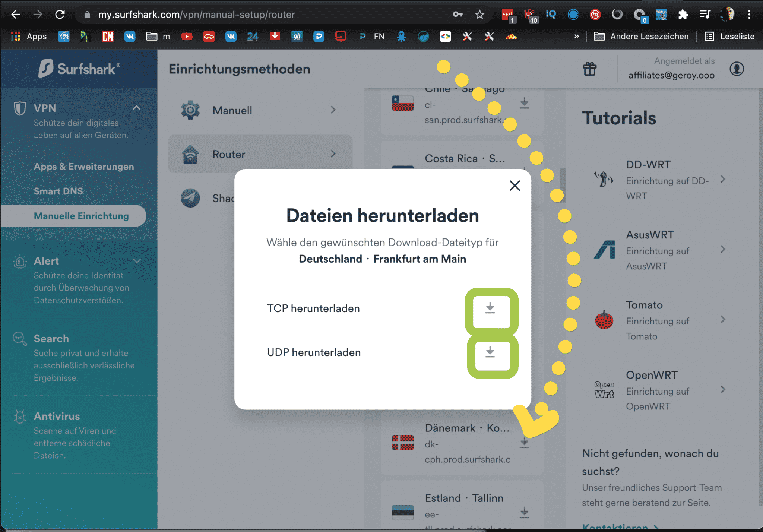The width and height of the screenshot is (763, 532).
Task: Collapse the VPN sidebar section
Action: pos(137,108)
